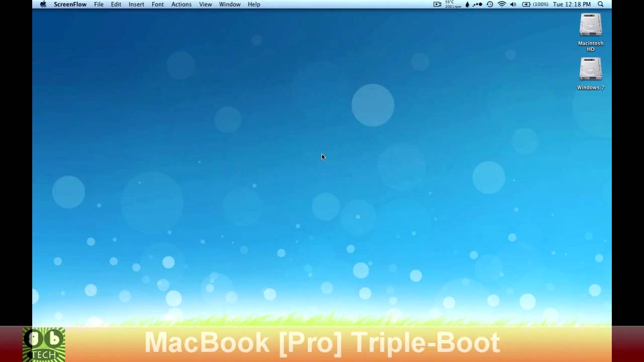
Task: Open the Actions menu
Action: tap(181, 5)
